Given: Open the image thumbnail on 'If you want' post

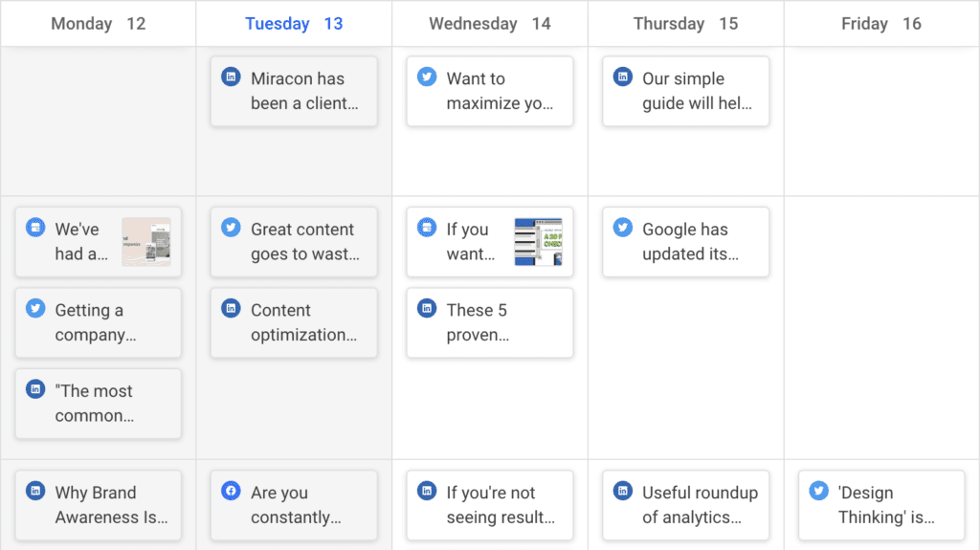Looking at the screenshot, I should 538,242.
